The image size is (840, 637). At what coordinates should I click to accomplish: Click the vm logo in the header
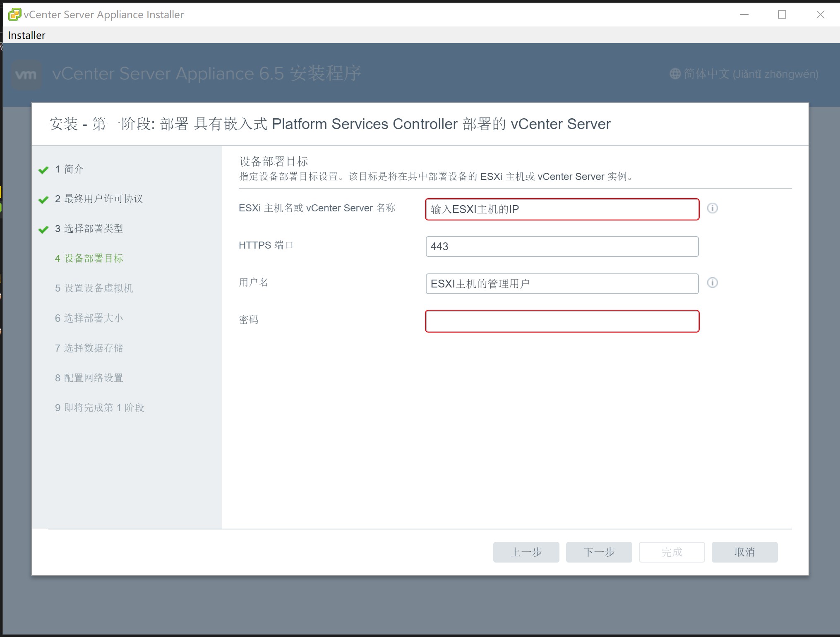[x=26, y=75]
